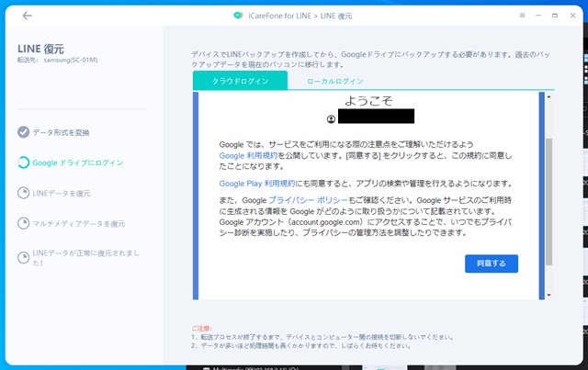Screen dimensions: 588x370
Task: Open the Google 利用規約 link
Action: tap(248, 155)
